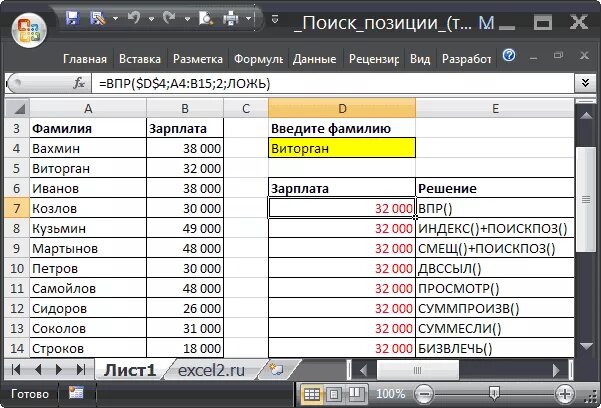
Task: Select row 7 header
Action: [x=16, y=208]
